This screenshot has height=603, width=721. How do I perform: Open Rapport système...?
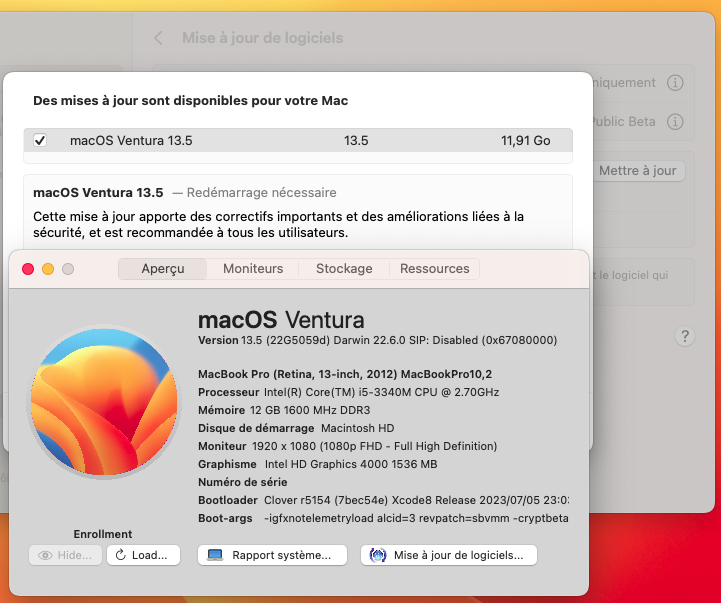272,555
